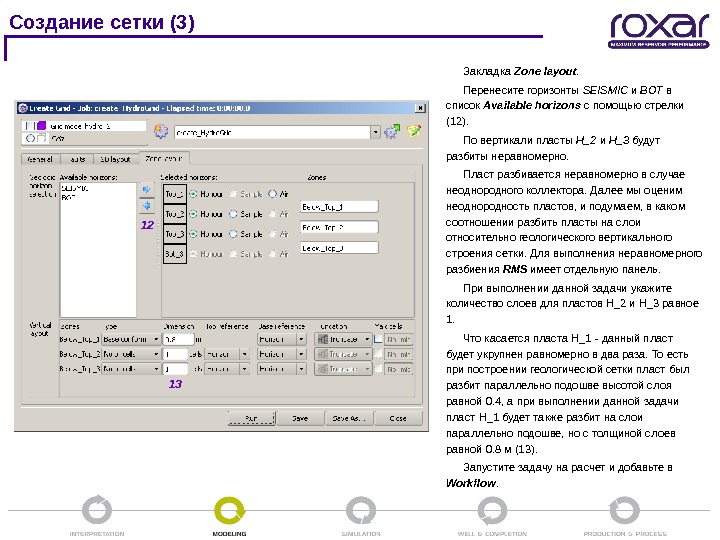
Task: Select Sample radio for Top_3
Action: coord(233,234)
